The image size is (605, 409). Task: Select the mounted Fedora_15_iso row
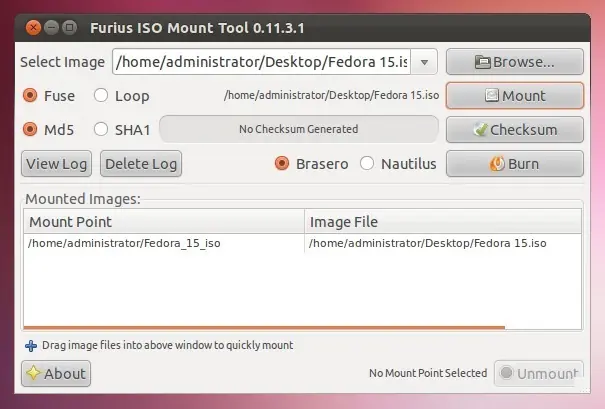point(302,243)
